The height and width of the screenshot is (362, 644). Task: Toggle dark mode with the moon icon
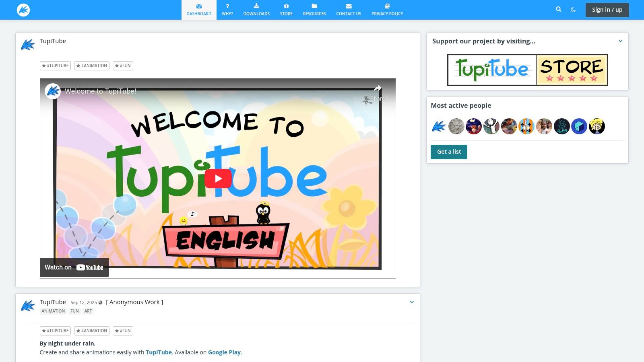coord(573,10)
